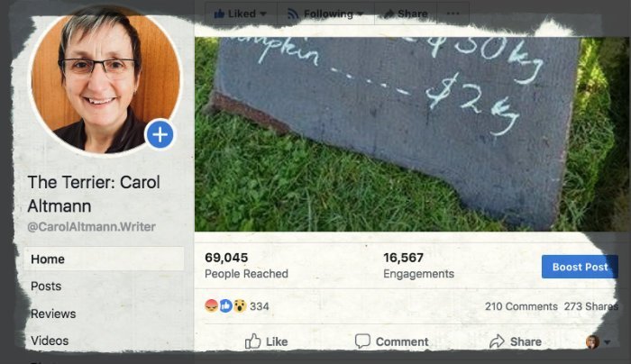631x364 pixels.
Task: Open Videos in the page sidebar
Action: 50,341
